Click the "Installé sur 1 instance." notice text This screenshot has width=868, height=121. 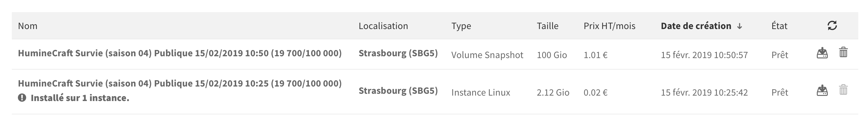click(x=80, y=98)
